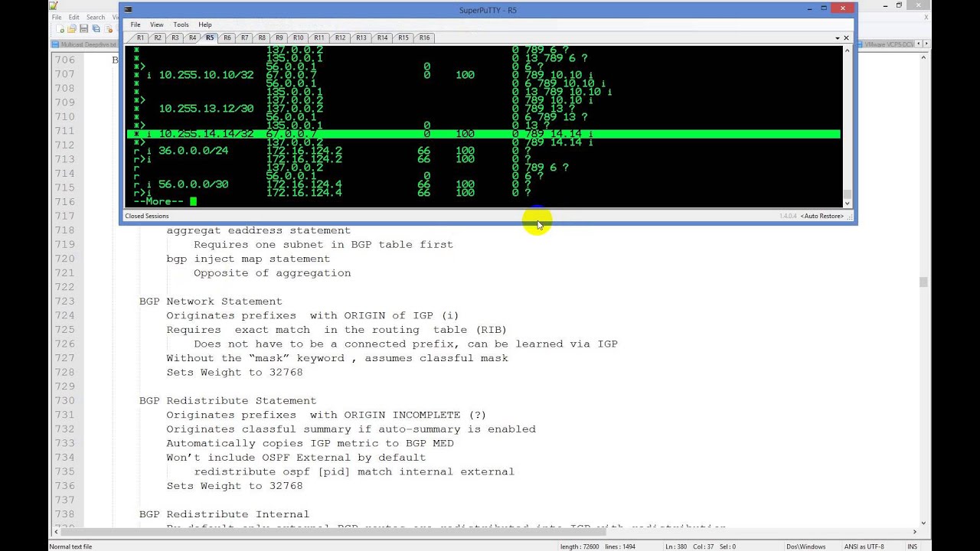The height and width of the screenshot is (551, 980).
Task: Select the Multicast Deepdive.txt tab in Notepad++
Action: 85,44
